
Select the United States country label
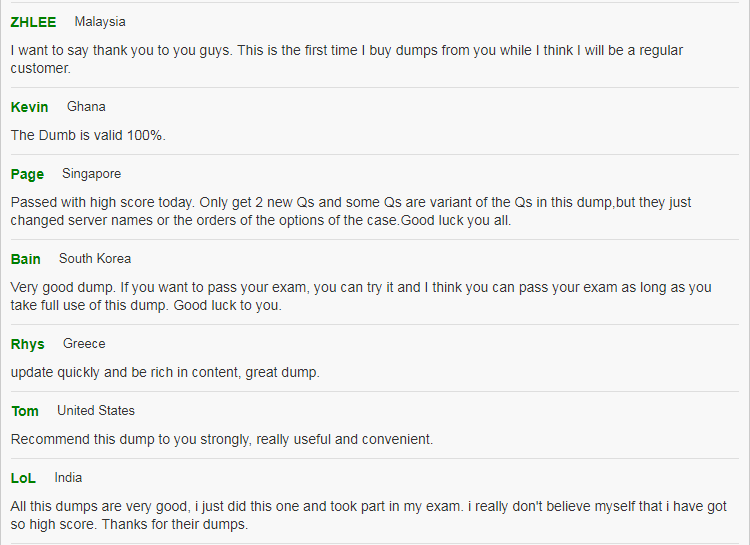click(x=96, y=411)
